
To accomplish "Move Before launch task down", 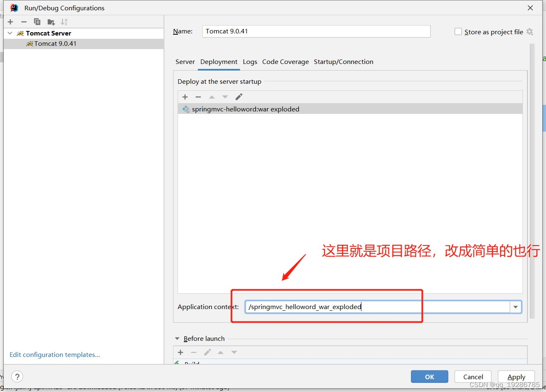I will click(x=234, y=352).
